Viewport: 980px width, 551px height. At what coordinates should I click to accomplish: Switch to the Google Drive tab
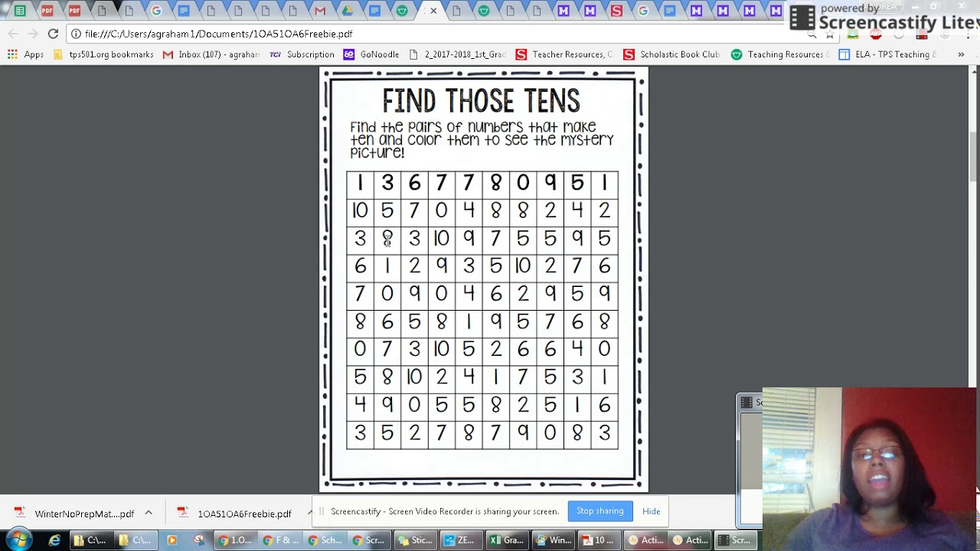pos(347,11)
